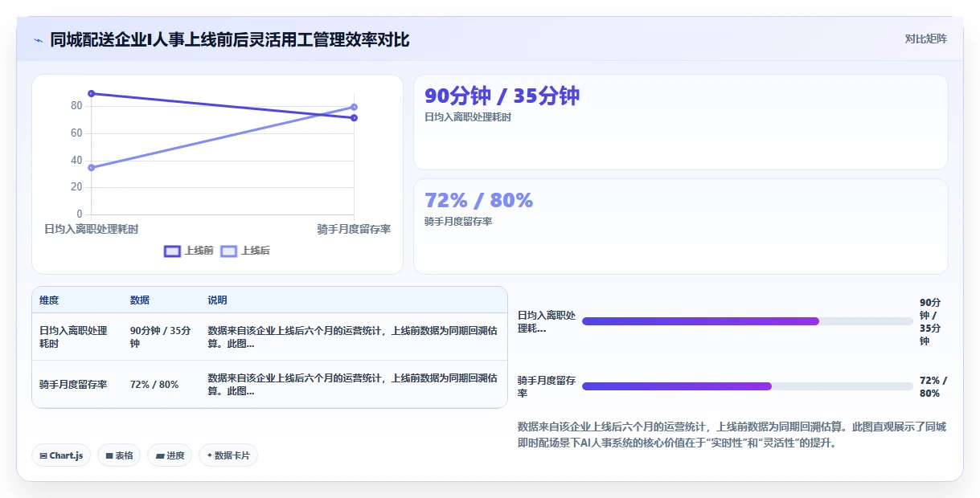
Task: Click the 数据卡片 tag icon
Action: point(209,455)
